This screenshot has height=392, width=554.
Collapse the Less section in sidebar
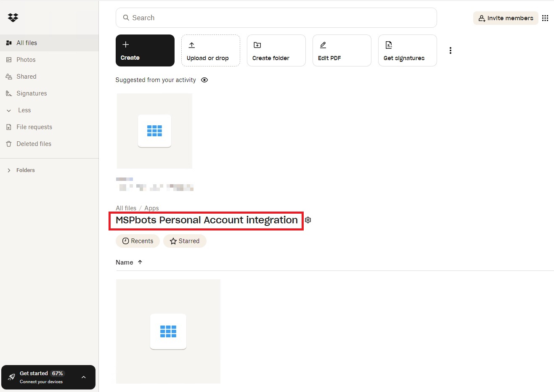pyautogui.click(x=9, y=110)
